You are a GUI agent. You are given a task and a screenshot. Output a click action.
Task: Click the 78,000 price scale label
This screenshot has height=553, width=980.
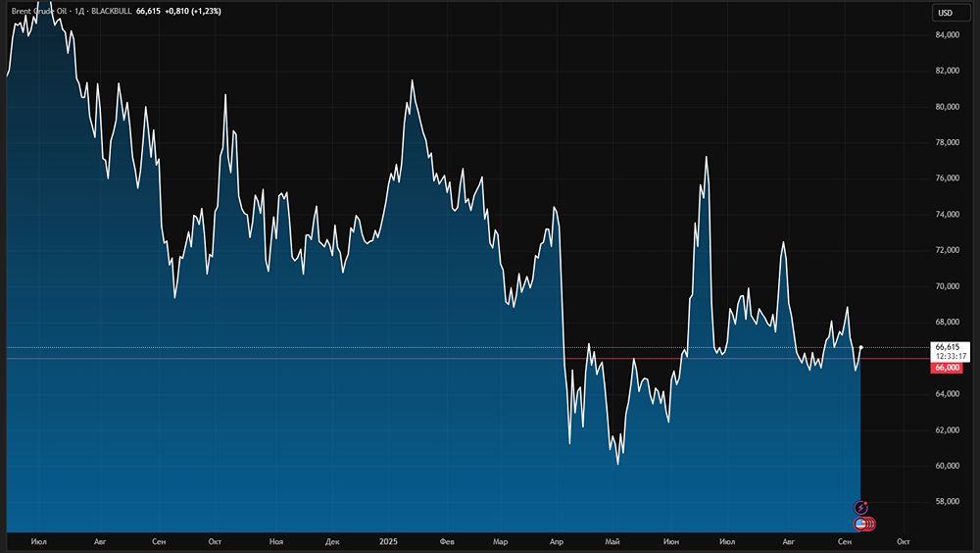coord(947,142)
